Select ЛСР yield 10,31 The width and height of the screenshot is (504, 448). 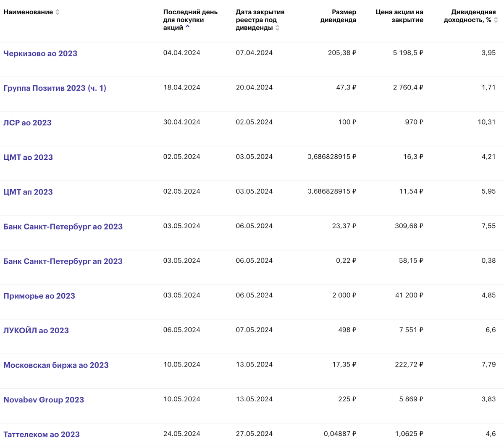tap(487, 122)
